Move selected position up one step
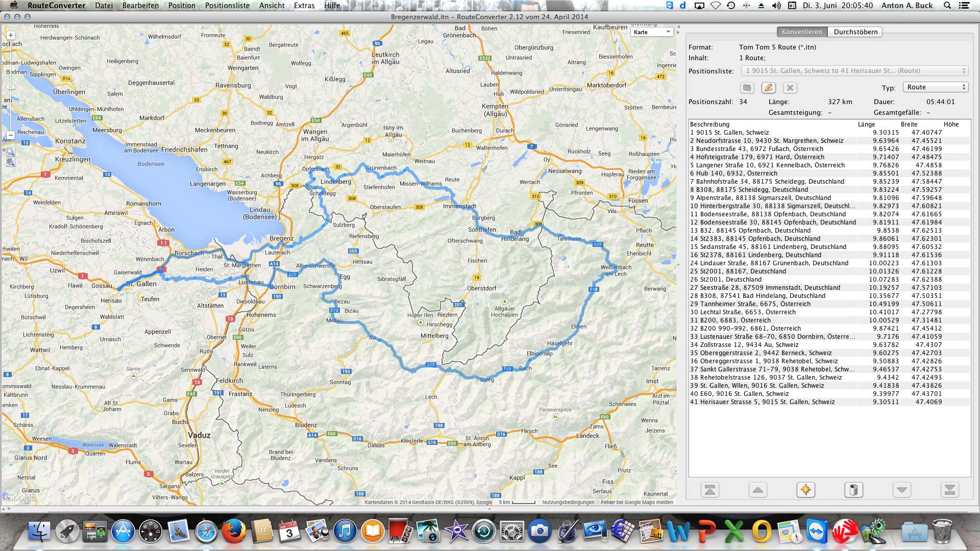Screen dimensions: 980x551 [x=757, y=490]
